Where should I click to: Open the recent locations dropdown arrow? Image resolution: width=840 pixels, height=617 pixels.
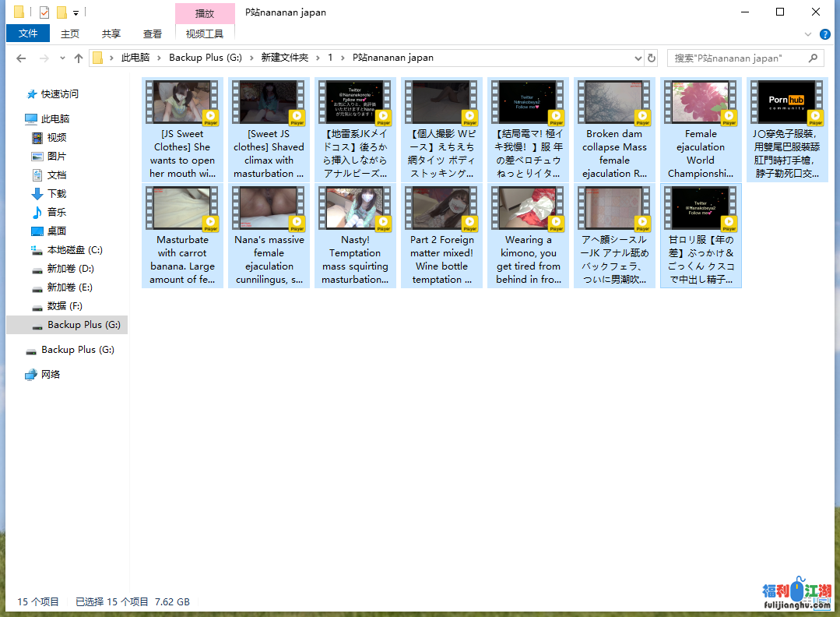click(62, 58)
